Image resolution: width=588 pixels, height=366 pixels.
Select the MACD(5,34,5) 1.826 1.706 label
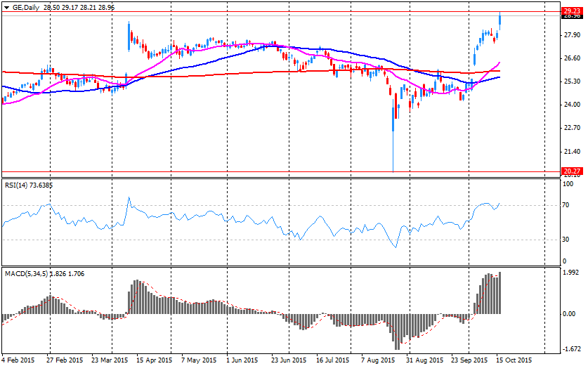45,274
